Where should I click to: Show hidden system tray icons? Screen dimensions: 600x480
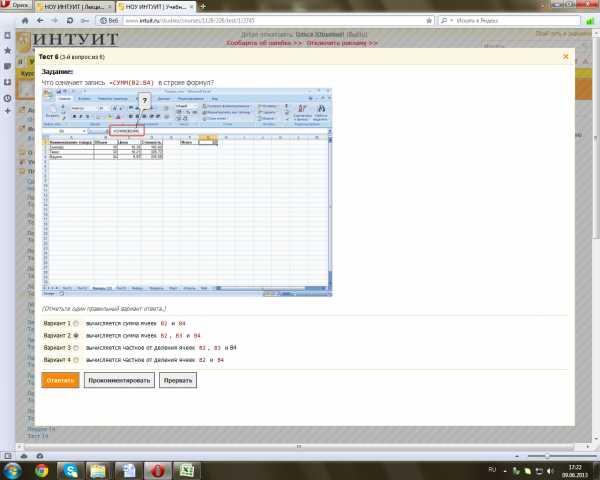tap(505, 471)
